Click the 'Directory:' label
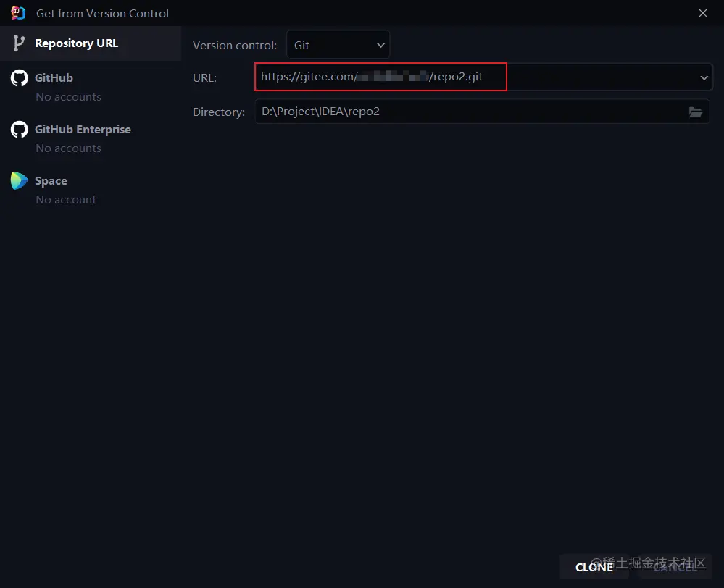The width and height of the screenshot is (724, 588). (219, 112)
